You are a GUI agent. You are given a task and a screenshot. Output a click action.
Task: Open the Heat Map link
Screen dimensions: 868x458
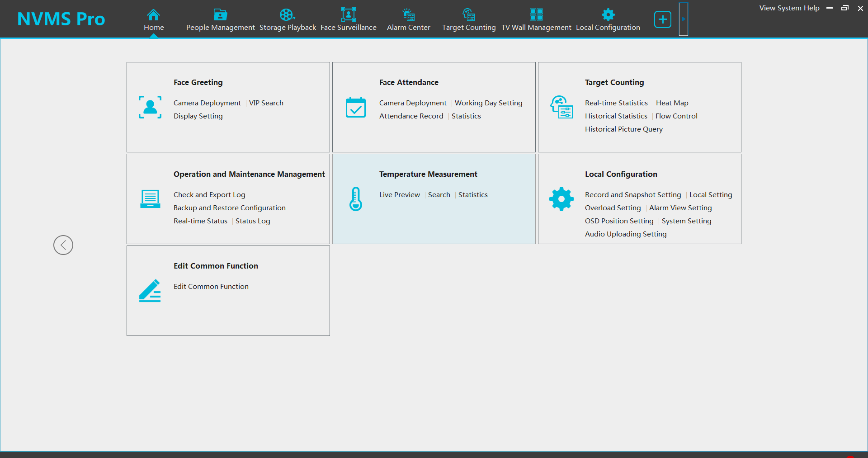672,103
